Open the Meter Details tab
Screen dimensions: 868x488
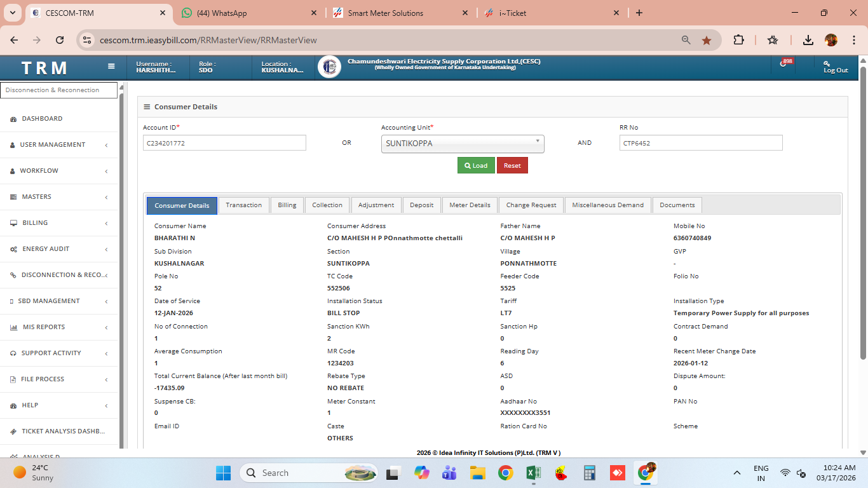470,205
